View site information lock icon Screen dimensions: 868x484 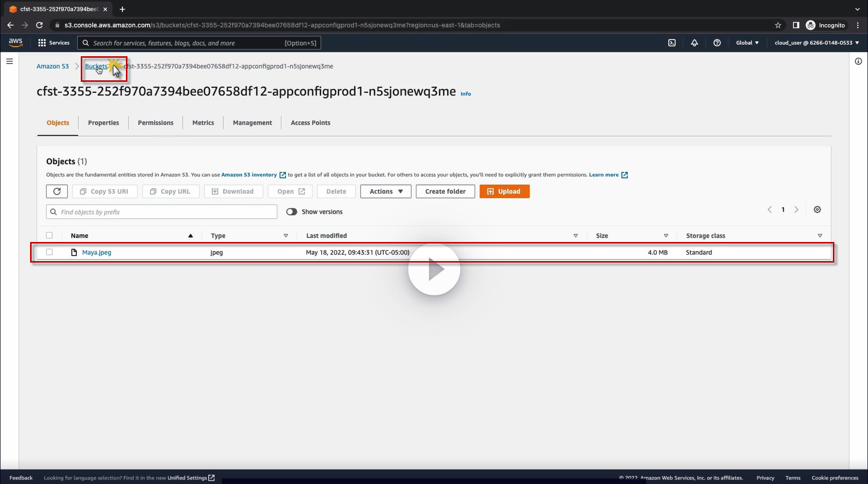[x=58, y=25]
